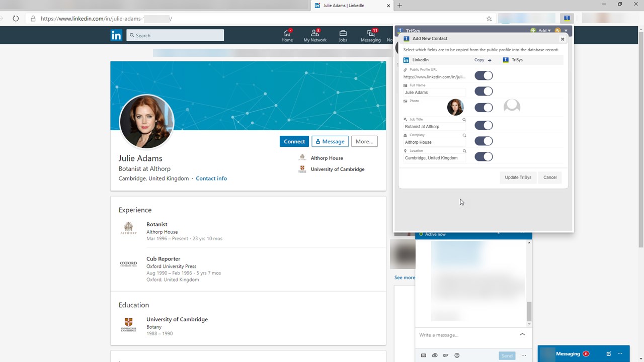Open the emoji picker in chat

pyautogui.click(x=457, y=355)
